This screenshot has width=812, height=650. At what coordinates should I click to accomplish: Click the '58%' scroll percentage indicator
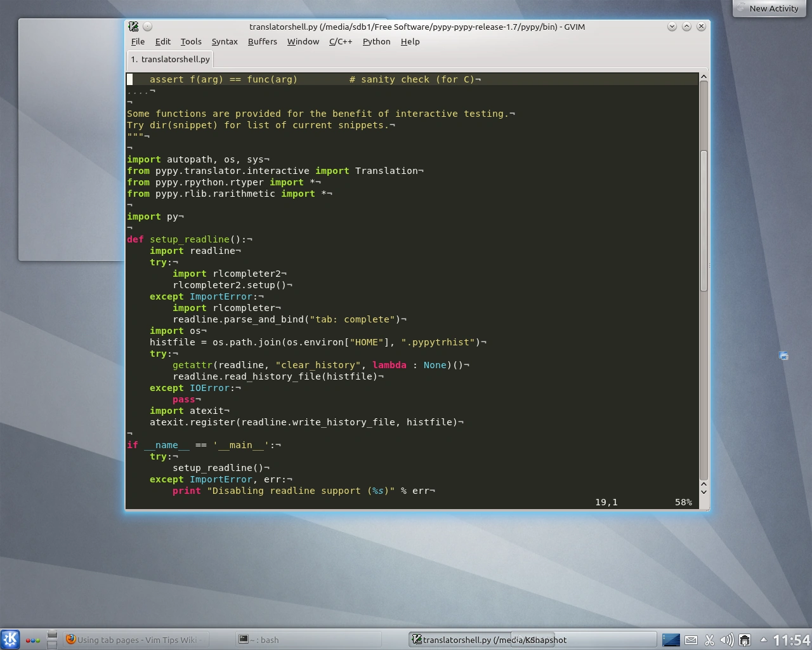click(x=683, y=502)
